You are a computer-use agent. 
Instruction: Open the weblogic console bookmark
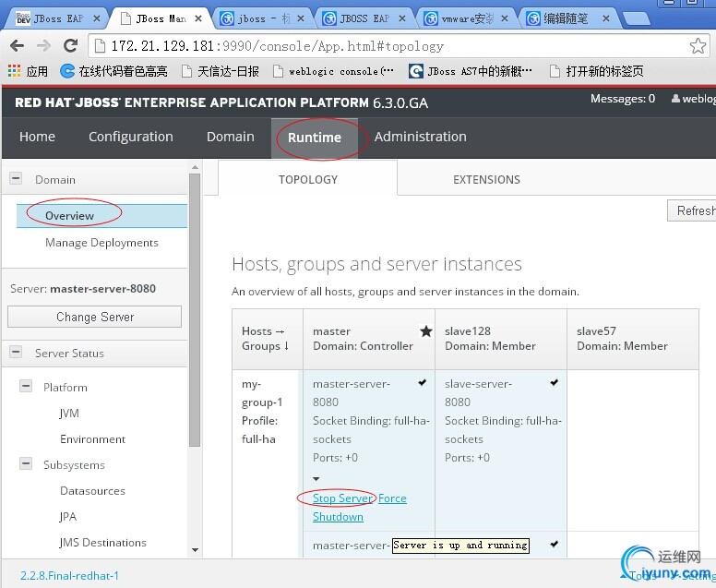pos(333,71)
